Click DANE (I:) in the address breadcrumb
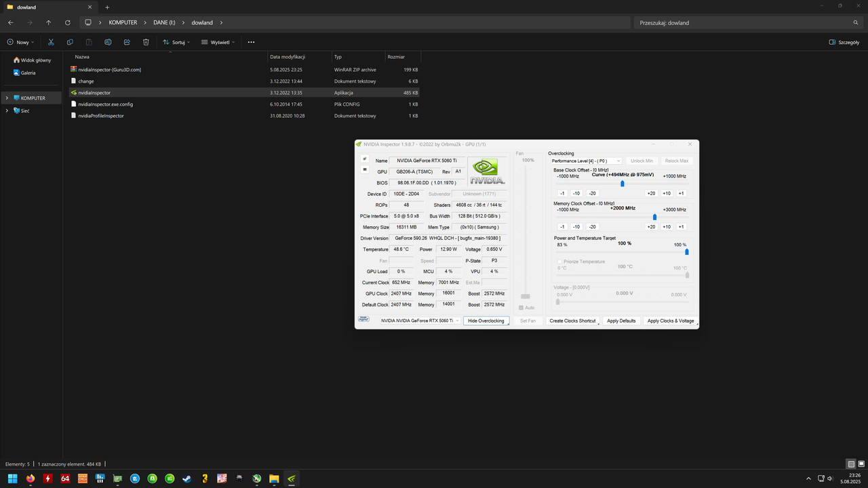This screenshot has height=488, width=868. coord(164,22)
